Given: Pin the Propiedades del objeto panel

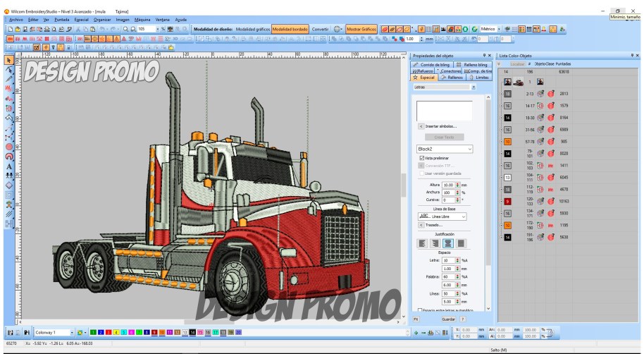Looking at the screenshot, I should pos(484,56).
